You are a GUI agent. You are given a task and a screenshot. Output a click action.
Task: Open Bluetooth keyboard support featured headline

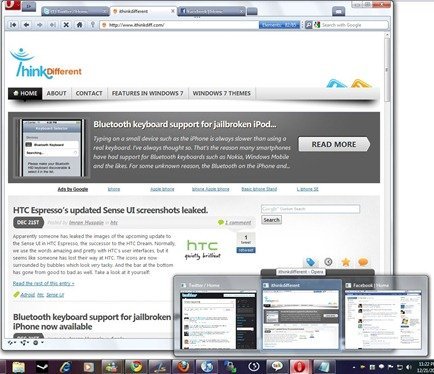coord(185,124)
